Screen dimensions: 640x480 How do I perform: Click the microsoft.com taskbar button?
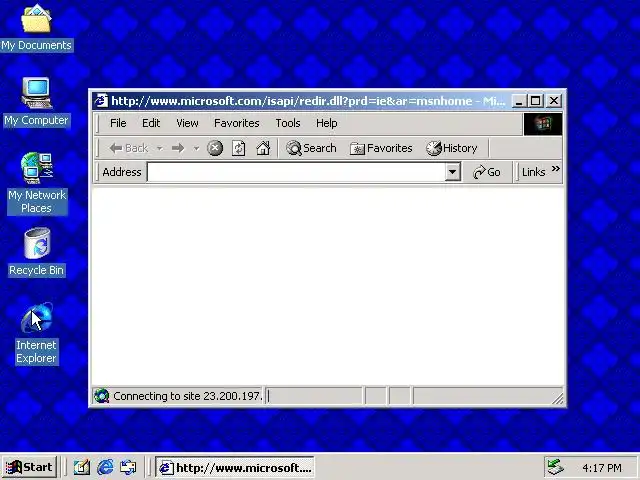(x=235, y=467)
